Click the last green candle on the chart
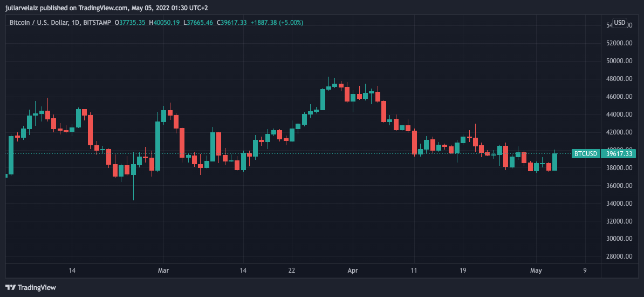This screenshot has width=644, height=297. pyautogui.click(x=554, y=162)
